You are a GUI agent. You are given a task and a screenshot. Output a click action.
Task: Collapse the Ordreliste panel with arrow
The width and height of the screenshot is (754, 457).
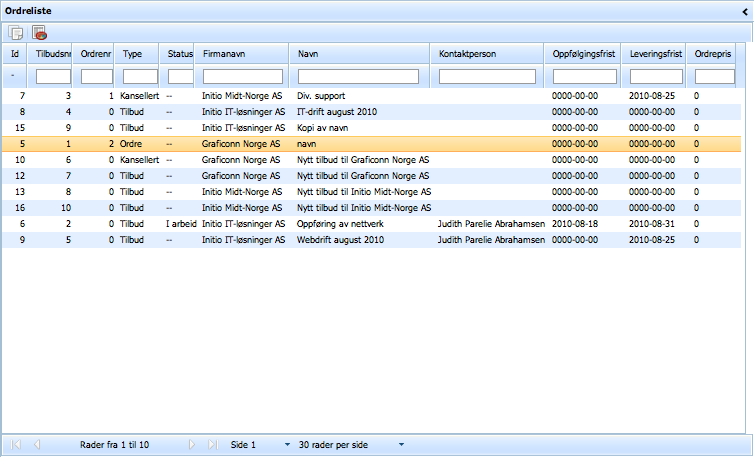[743, 10]
